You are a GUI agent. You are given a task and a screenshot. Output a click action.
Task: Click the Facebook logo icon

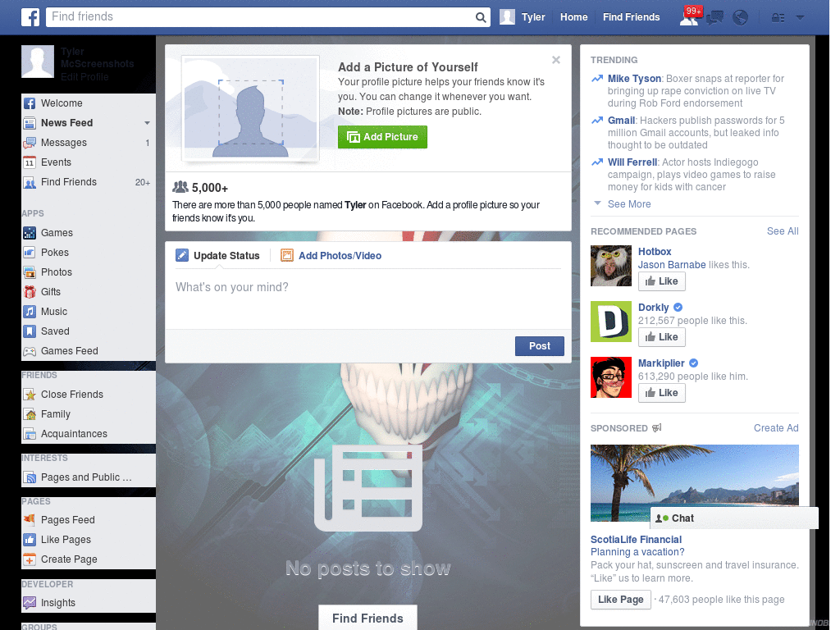click(x=30, y=17)
